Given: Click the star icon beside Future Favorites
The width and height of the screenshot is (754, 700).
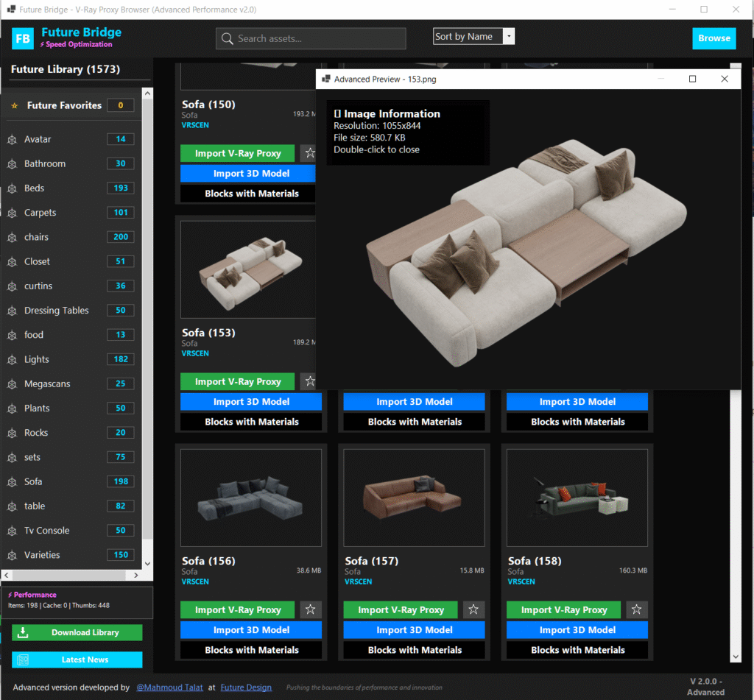Looking at the screenshot, I should pos(14,106).
